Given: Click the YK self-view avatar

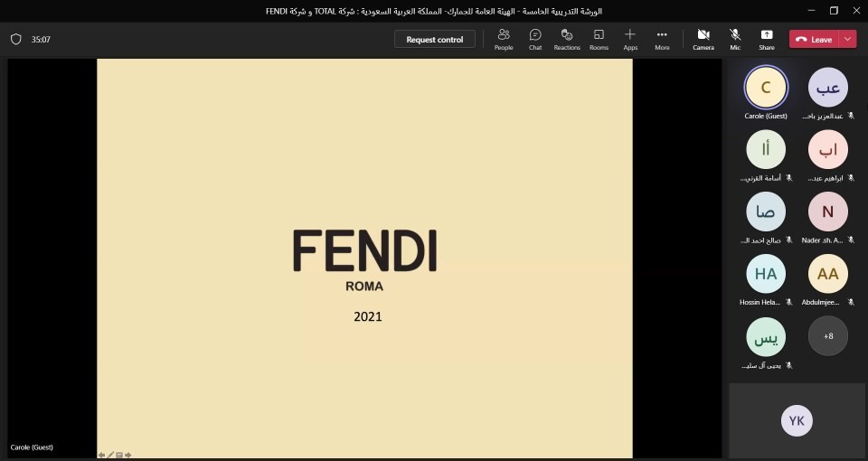Looking at the screenshot, I should [x=797, y=420].
